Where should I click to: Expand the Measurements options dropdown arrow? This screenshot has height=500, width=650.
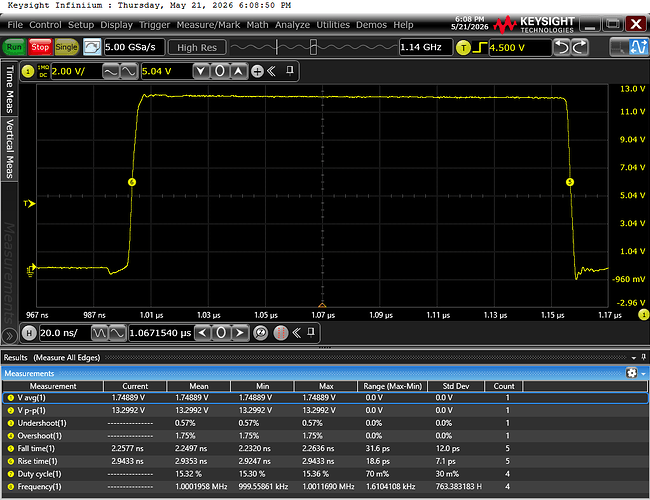643,374
